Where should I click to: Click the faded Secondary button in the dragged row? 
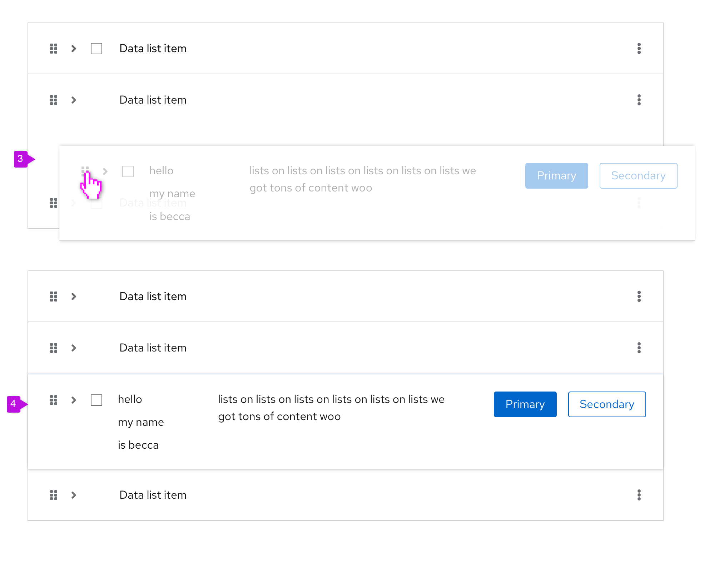click(638, 176)
